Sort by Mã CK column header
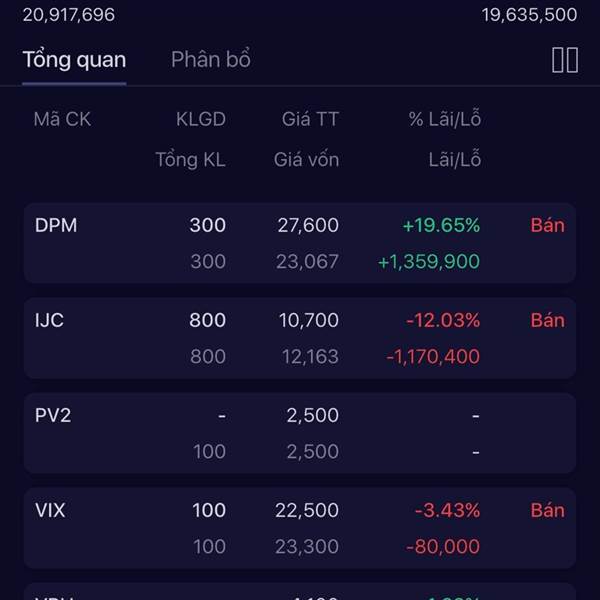 tap(62, 120)
